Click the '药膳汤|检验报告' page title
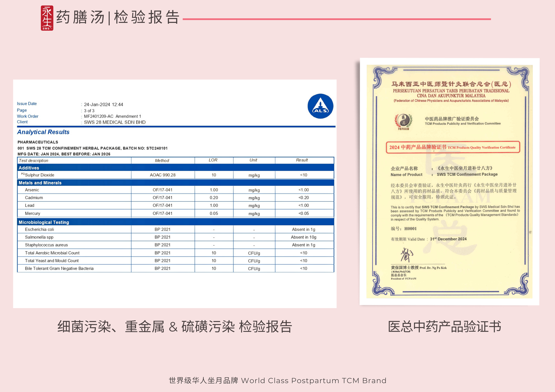The height and width of the screenshot is (392, 555). (x=118, y=17)
